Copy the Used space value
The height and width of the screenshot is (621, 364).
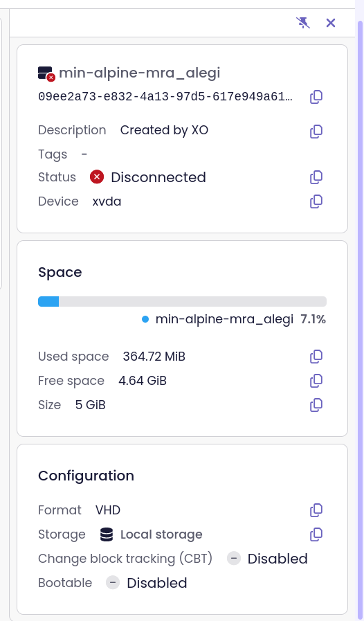(316, 357)
